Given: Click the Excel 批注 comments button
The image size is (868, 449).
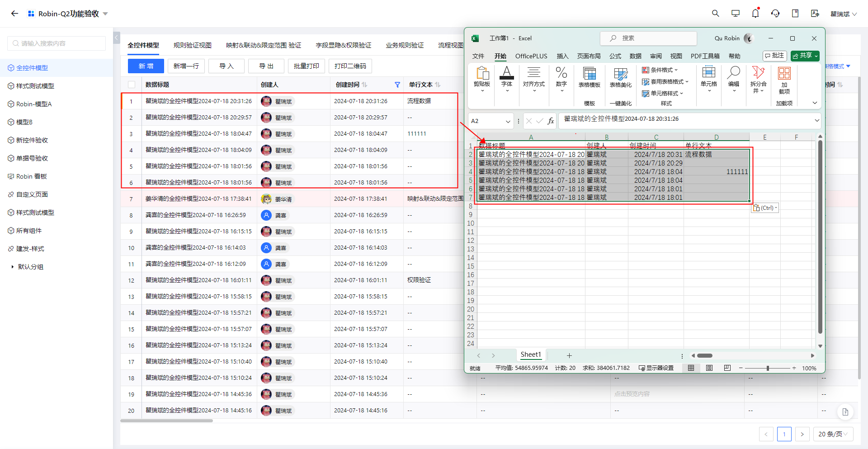Looking at the screenshot, I should tap(775, 56).
